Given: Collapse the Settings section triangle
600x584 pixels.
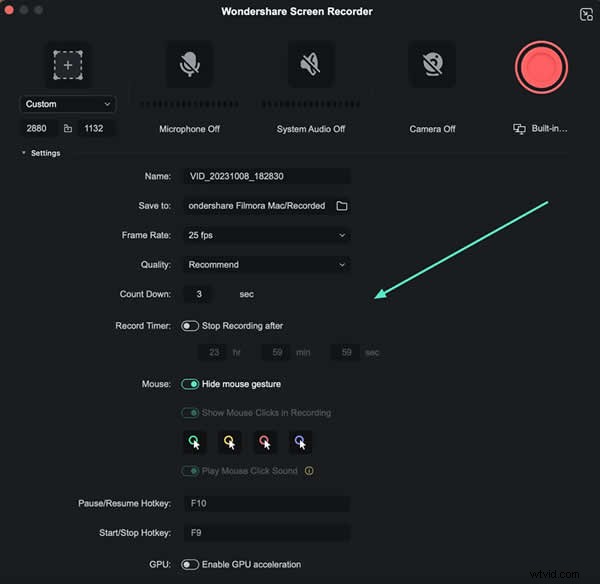Looking at the screenshot, I should point(23,153).
